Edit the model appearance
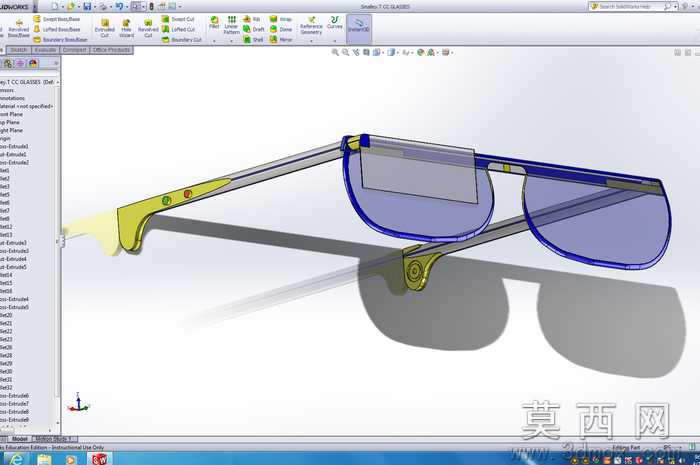This screenshot has height=465, width=700. [x=420, y=53]
